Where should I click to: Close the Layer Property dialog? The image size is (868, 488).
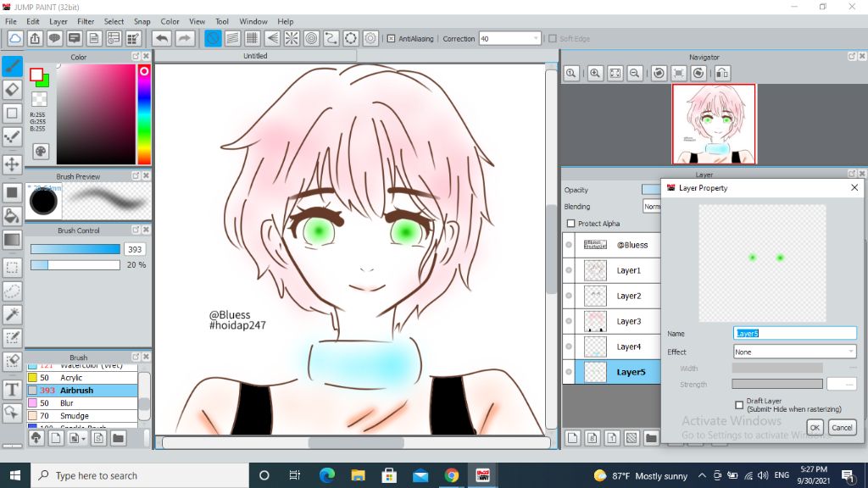click(x=854, y=188)
